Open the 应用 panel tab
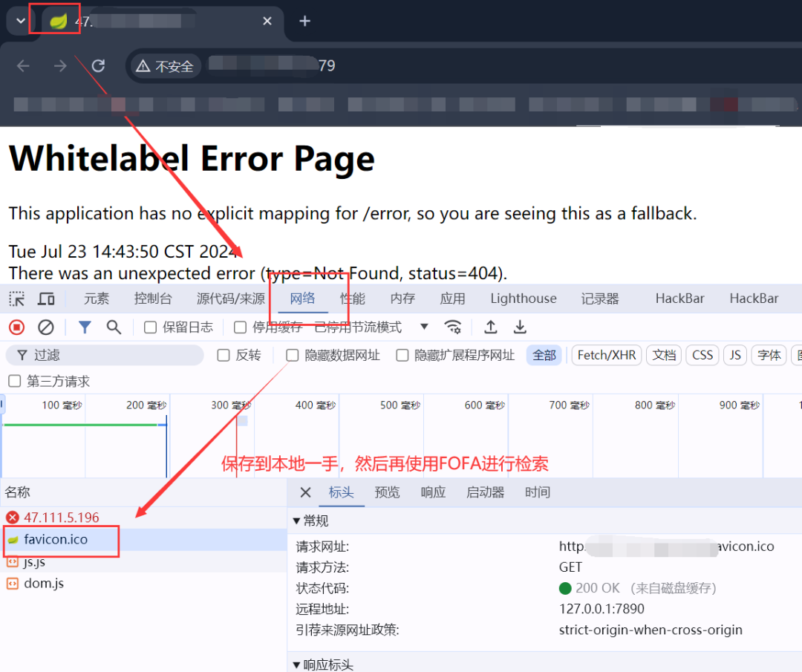 pyautogui.click(x=453, y=299)
